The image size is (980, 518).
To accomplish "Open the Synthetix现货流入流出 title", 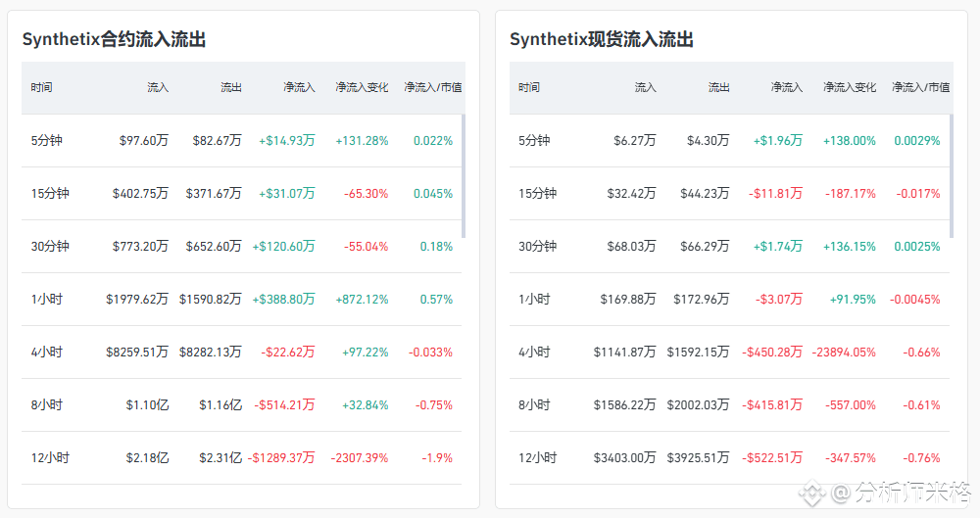I will coord(602,39).
